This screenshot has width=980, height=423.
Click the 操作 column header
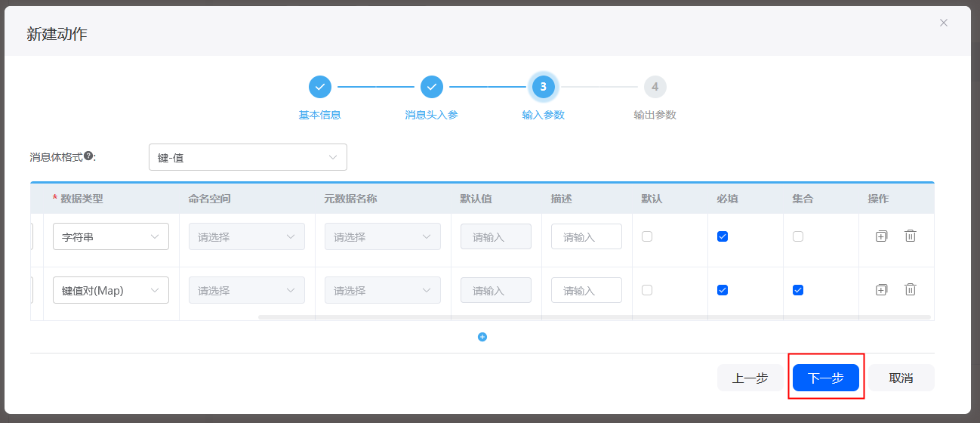coord(879,199)
